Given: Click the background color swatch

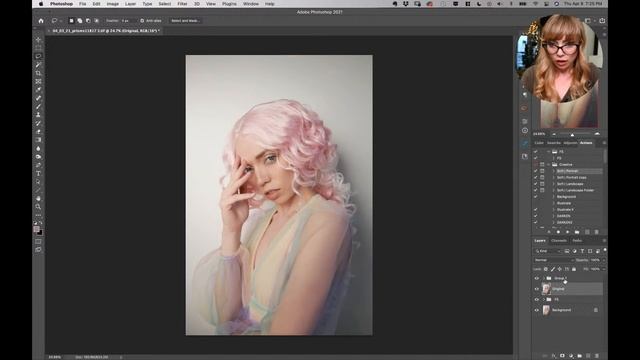Looking at the screenshot, I should 40,233.
